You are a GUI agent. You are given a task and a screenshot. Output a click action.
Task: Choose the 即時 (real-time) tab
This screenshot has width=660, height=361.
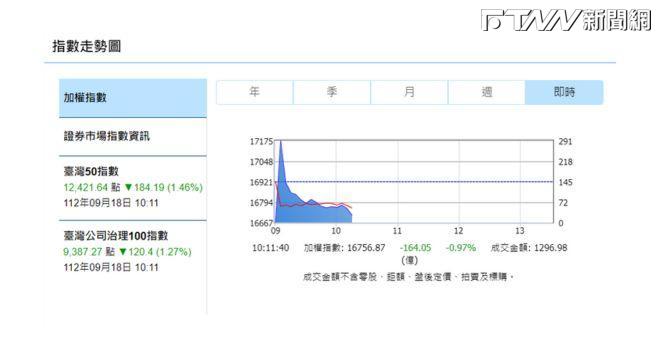(564, 92)
